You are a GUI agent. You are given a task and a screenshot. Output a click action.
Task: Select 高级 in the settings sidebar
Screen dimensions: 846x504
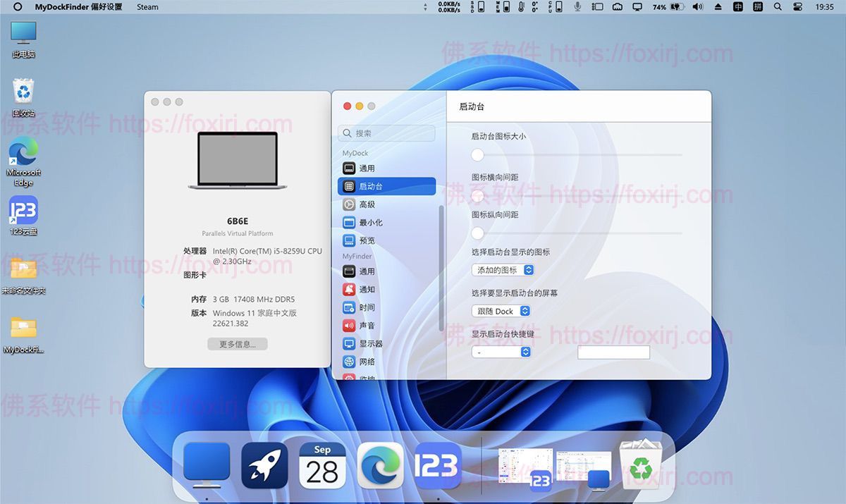click(367, 204)
